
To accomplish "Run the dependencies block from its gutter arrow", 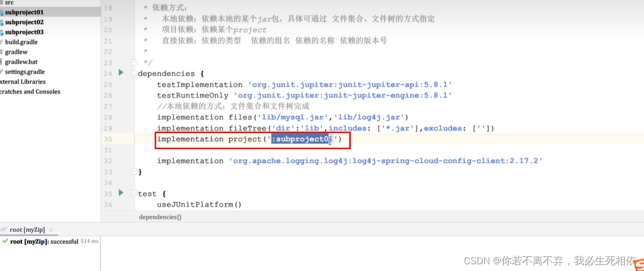I will 121,73.
